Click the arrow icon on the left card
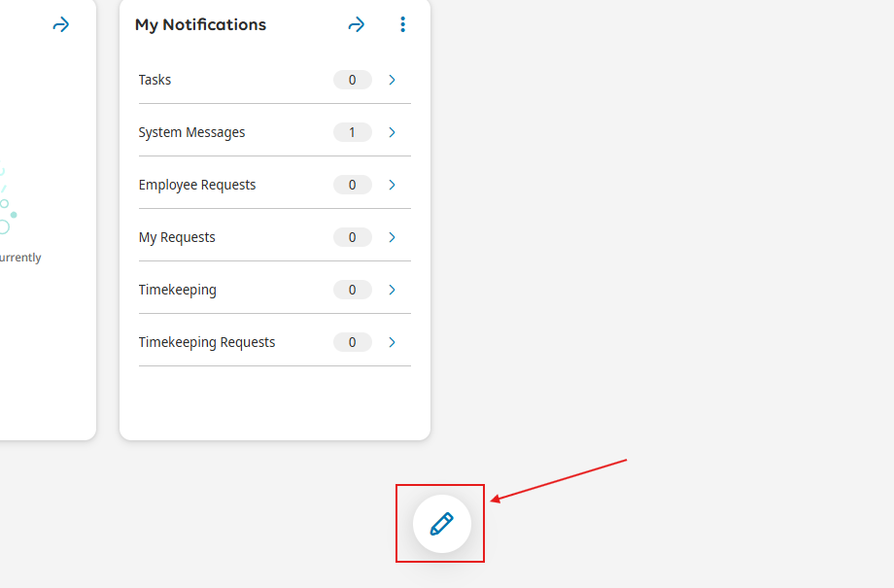Screen dimensions: 894x588 pos(61,25)
